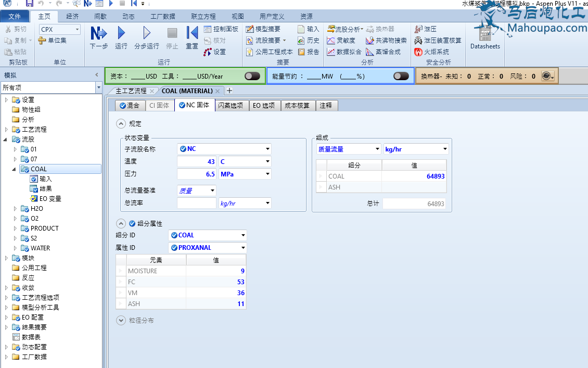This screenshot has width=588, height=368.
Task: Open 子流股名称 NC dropdown
Action: click(267, 149)
